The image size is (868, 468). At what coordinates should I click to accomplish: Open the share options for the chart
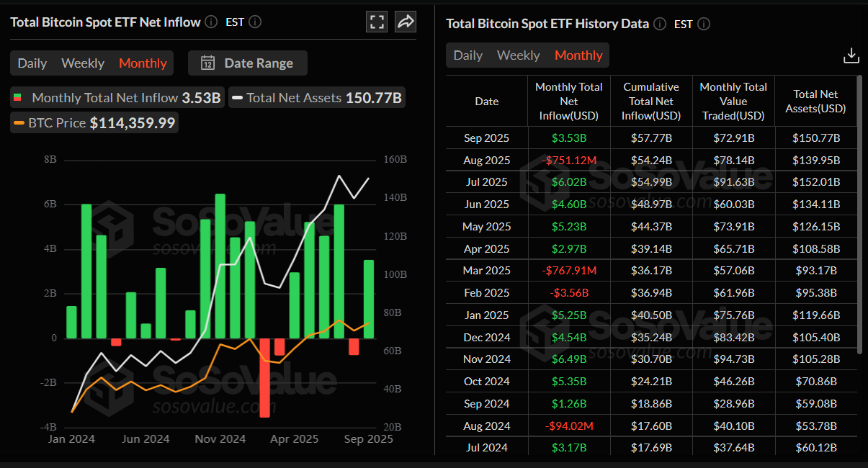[x=405, y=21]
